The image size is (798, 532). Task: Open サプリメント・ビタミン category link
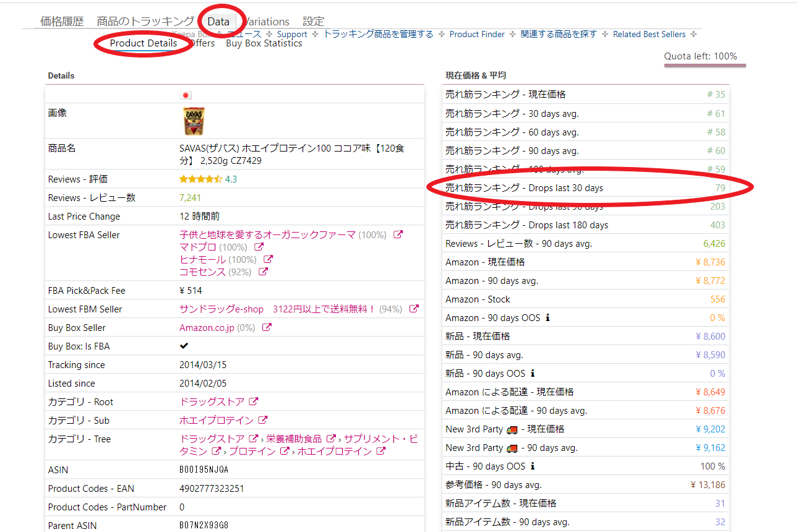(x=299, y=445)
